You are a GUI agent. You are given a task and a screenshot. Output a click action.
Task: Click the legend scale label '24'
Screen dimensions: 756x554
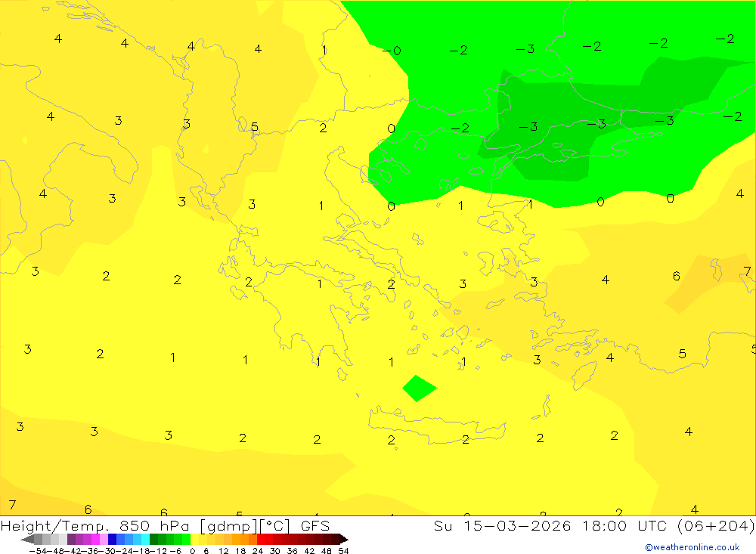pyautogui.click(x=258, y=551)
